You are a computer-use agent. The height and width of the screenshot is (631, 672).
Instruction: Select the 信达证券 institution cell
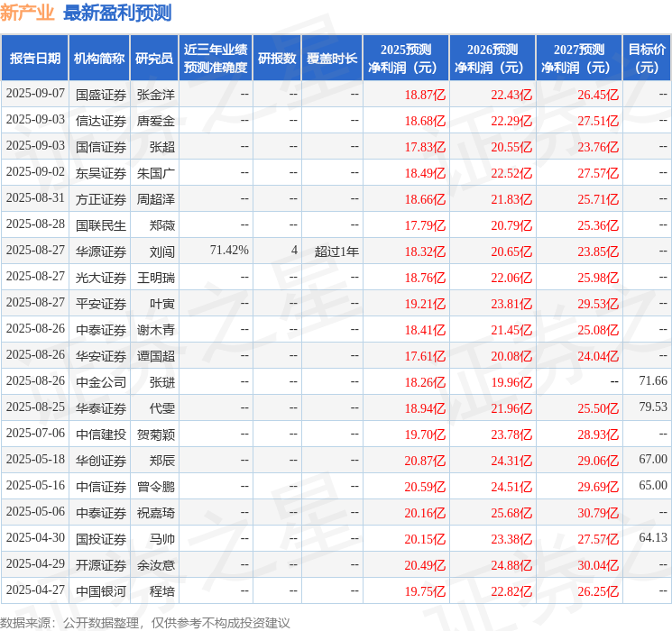101,121
